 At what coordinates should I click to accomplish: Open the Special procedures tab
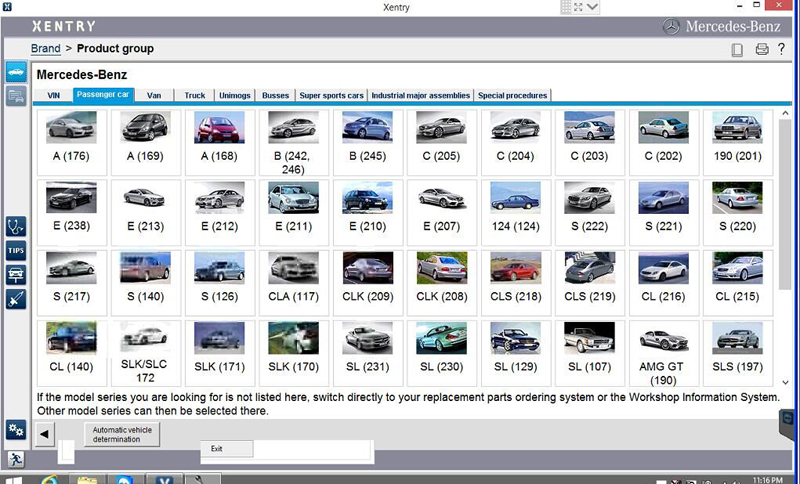tap(512, 95)
